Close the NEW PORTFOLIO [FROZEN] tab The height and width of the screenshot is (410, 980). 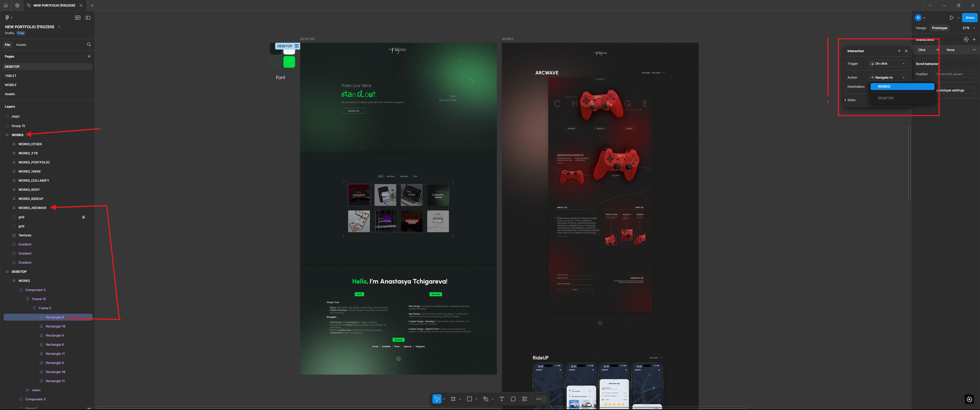[x=81, y=5]
